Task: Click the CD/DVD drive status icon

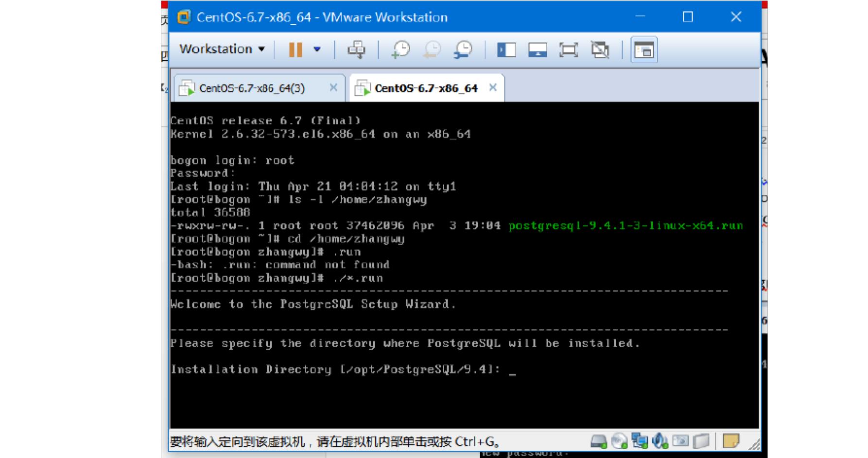Action: pos(619,441)
